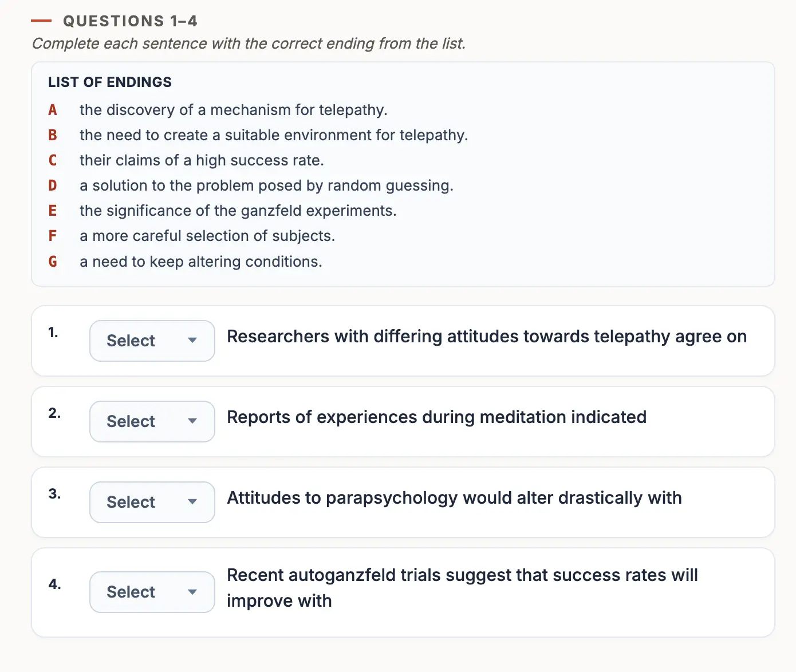Click the caret arrow in question 4's dropdown
This screenshot has height=672, width=796.
pos(192,592)
